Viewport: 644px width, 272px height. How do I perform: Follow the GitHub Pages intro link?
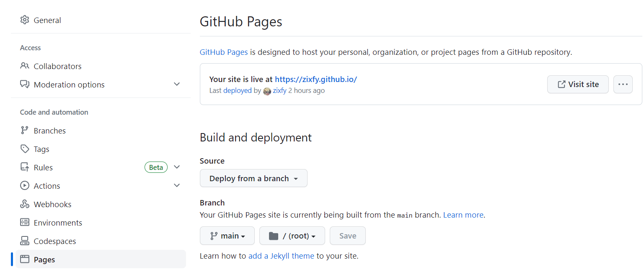pyautogui.click(x=224, y=52)
